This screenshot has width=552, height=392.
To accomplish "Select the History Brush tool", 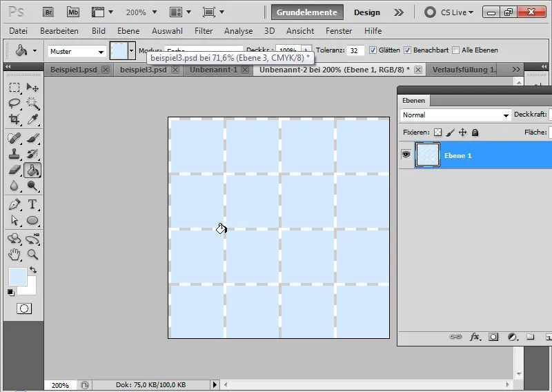I will tap(32, 154).
